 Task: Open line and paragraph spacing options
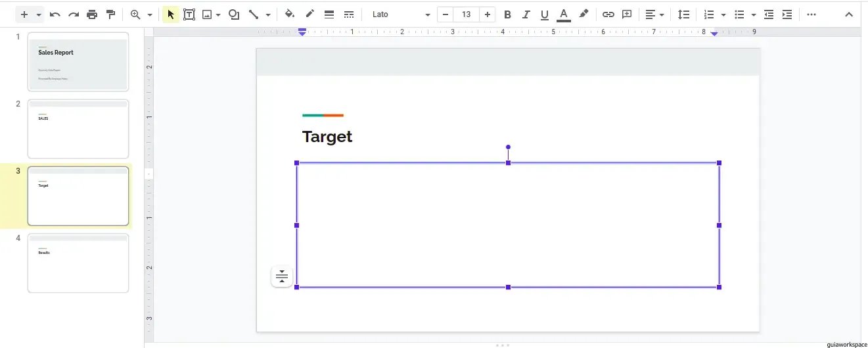tap(684, 14)
